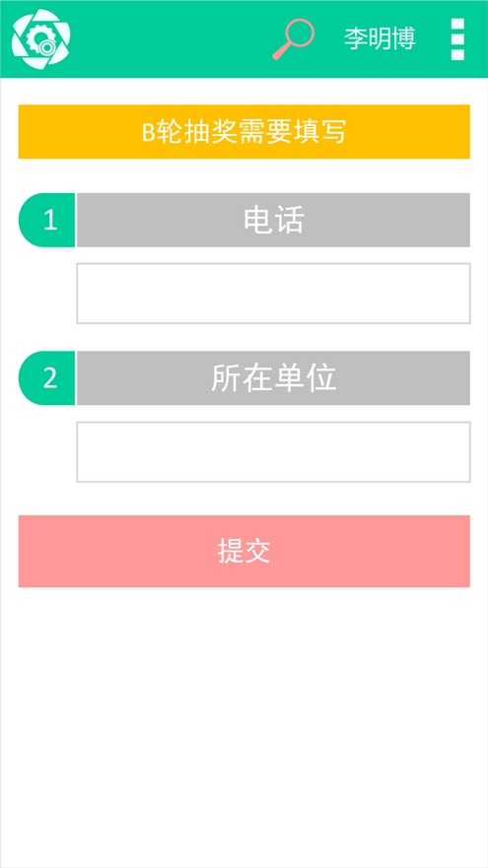Click the blank white area under 提交

point(244,725)
